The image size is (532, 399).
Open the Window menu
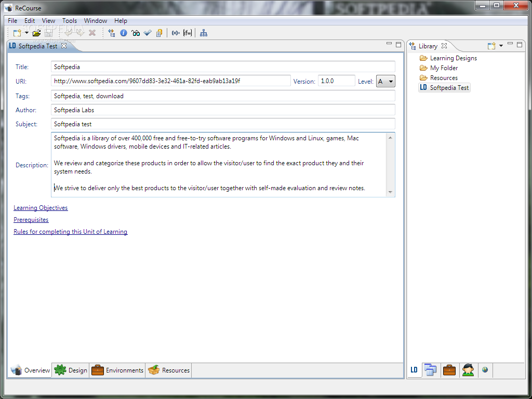coord(96,21)
